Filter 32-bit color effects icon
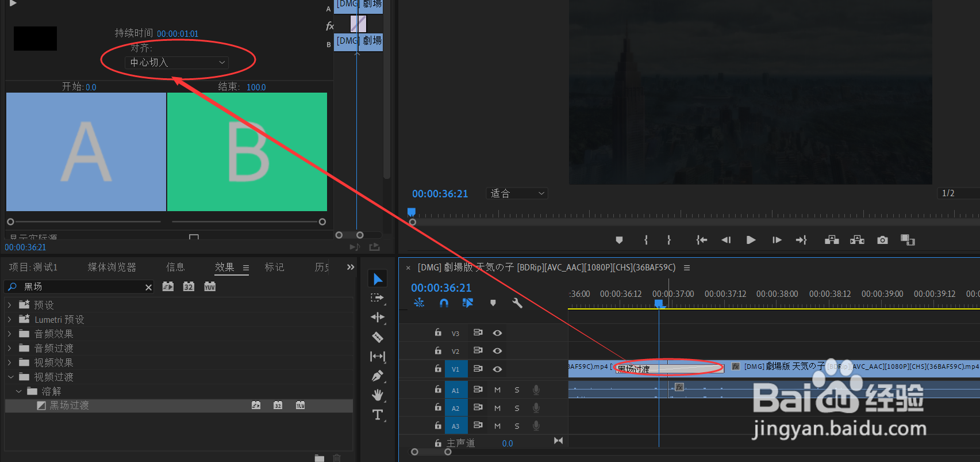Image resolution: width=980 pixels, height=462 pixels. pyautogui.click(x=189, y=287)
